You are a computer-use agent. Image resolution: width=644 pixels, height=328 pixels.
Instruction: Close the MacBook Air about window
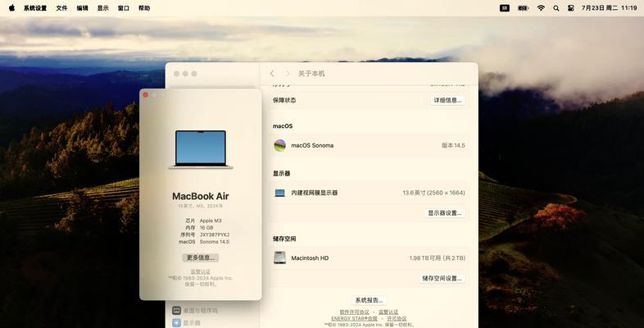[145, 95]
